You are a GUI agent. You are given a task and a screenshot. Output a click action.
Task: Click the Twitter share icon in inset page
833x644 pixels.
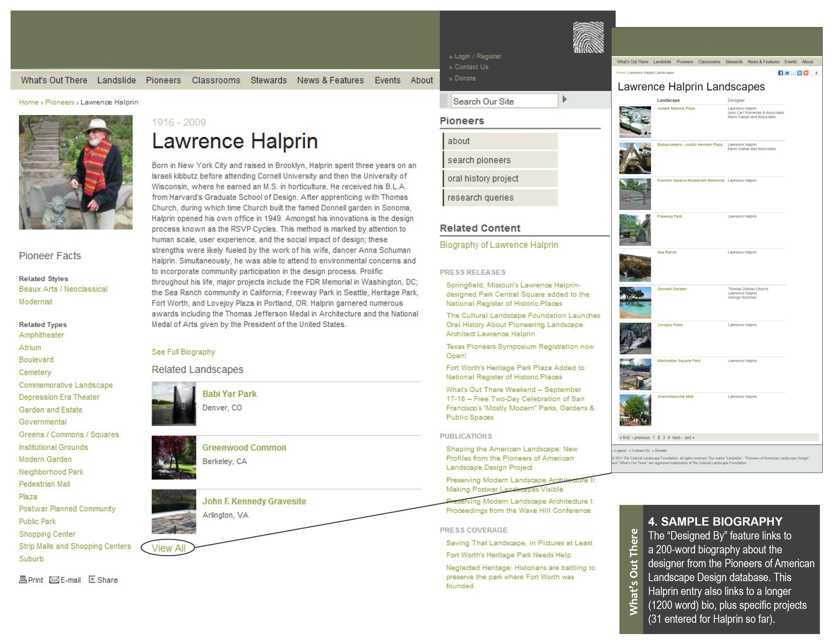[787, 73]
